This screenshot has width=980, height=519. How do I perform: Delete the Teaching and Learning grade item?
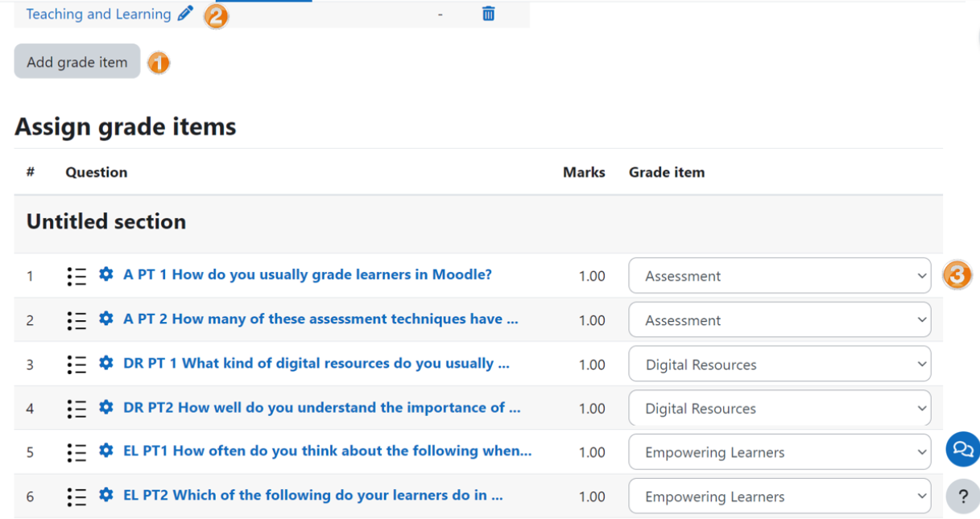tap(488, 14)
